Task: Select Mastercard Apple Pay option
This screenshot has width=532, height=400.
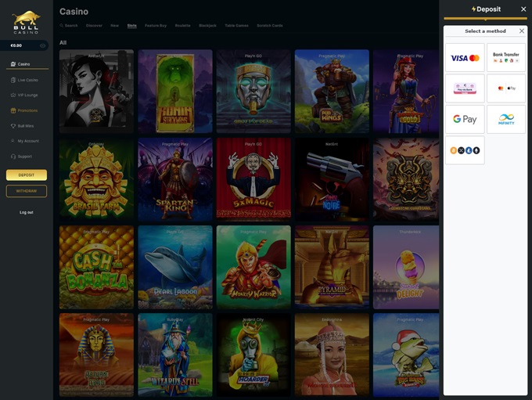Action: pyautogui.click(x=506, y=88)
